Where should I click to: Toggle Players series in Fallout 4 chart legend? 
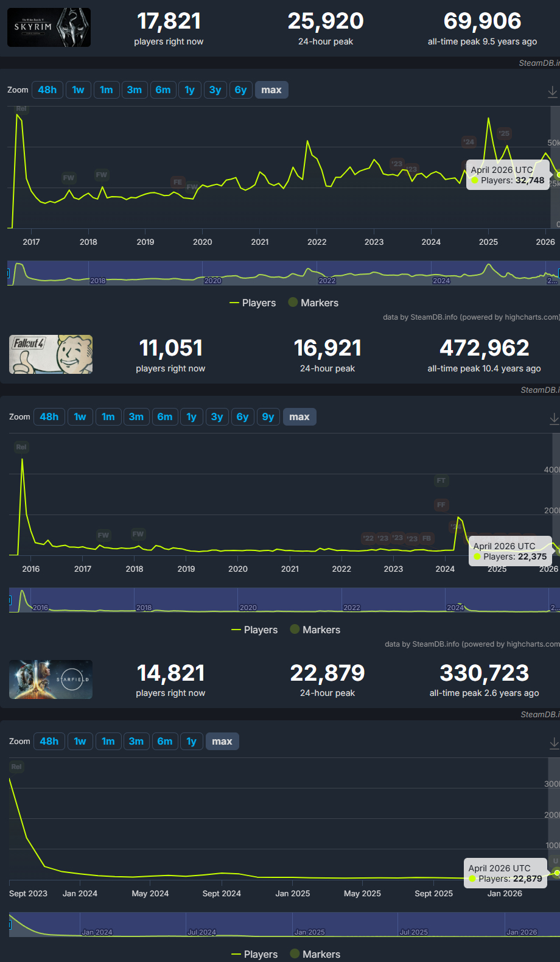(254, 630)
